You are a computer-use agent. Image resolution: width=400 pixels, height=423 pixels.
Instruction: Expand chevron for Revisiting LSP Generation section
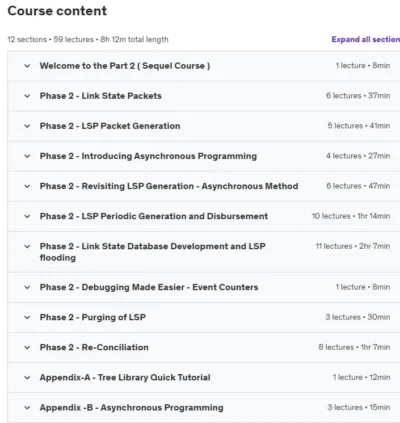coord(27,186)
